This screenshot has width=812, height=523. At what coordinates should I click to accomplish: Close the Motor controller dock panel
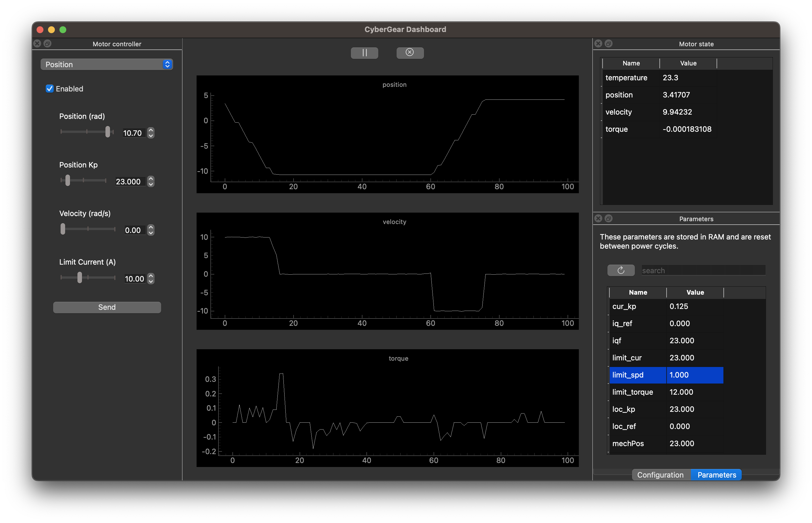click(37, 43)
